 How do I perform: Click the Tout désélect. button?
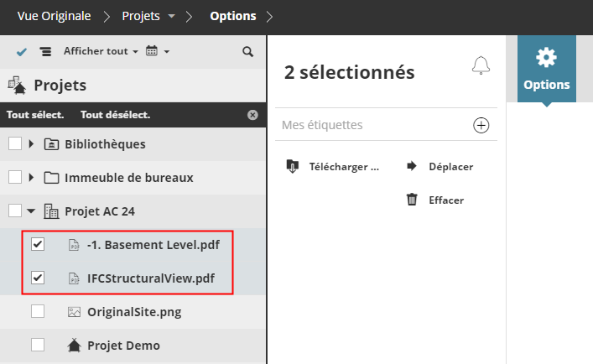[x=115, y=115]
